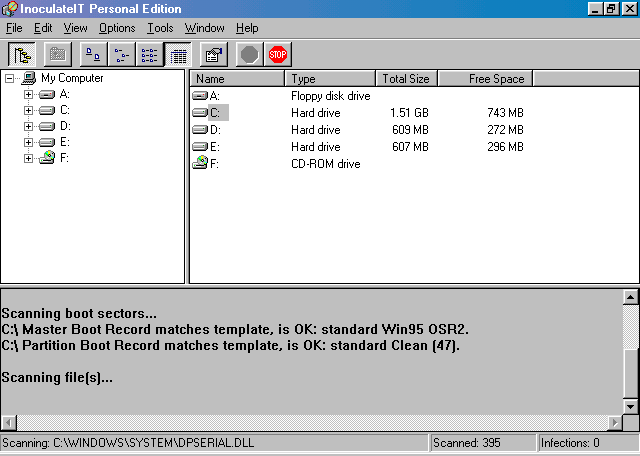Switch to large icons view
The width and height of the screenshot is (640, 456).
click(x=93, y=54)
